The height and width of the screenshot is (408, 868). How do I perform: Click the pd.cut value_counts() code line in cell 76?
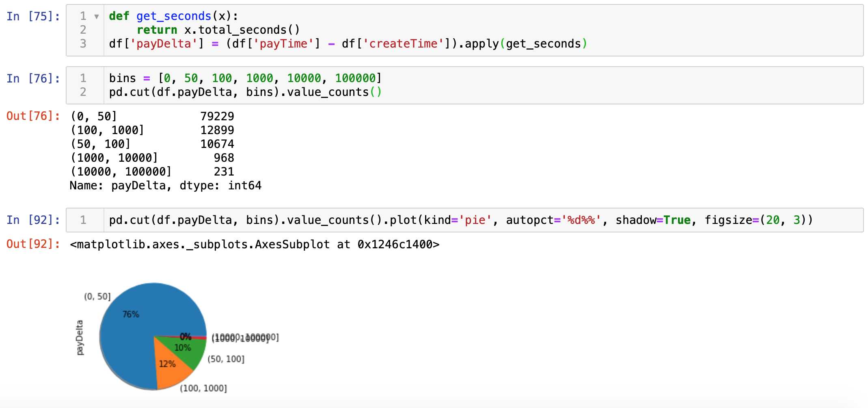pyautogui.click(x=245, y=92)
